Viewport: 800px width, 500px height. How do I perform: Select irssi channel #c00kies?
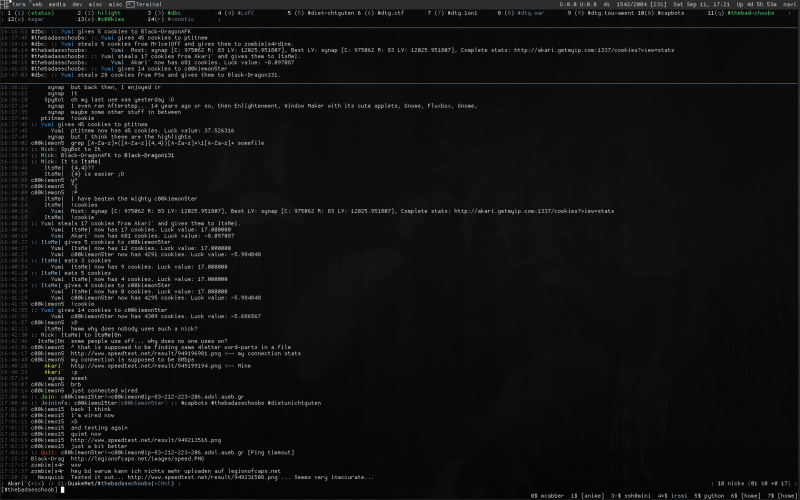[101, 19]
